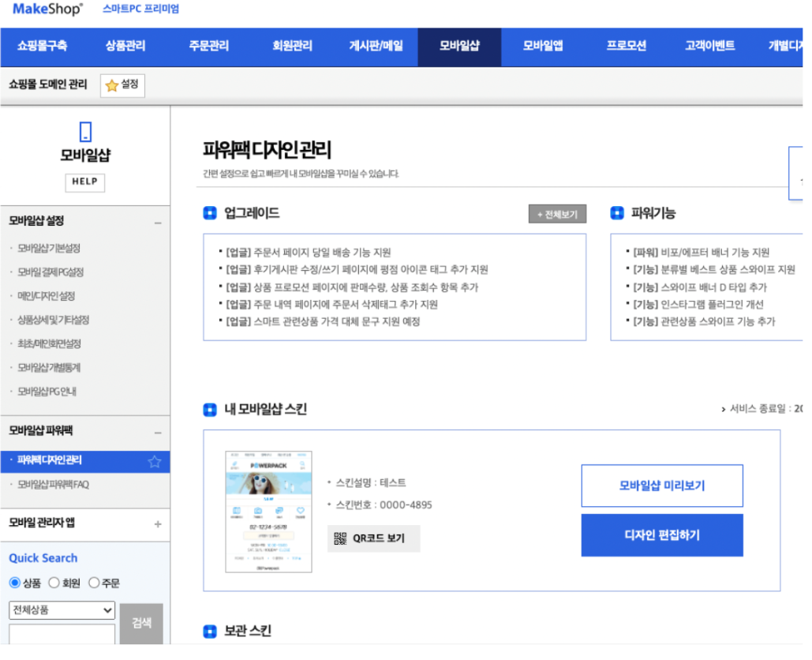Image resolution: width=812 pixels, height=660 pixels.
Task: Open the 프로모션 menu
Action: tap(626, 46)
